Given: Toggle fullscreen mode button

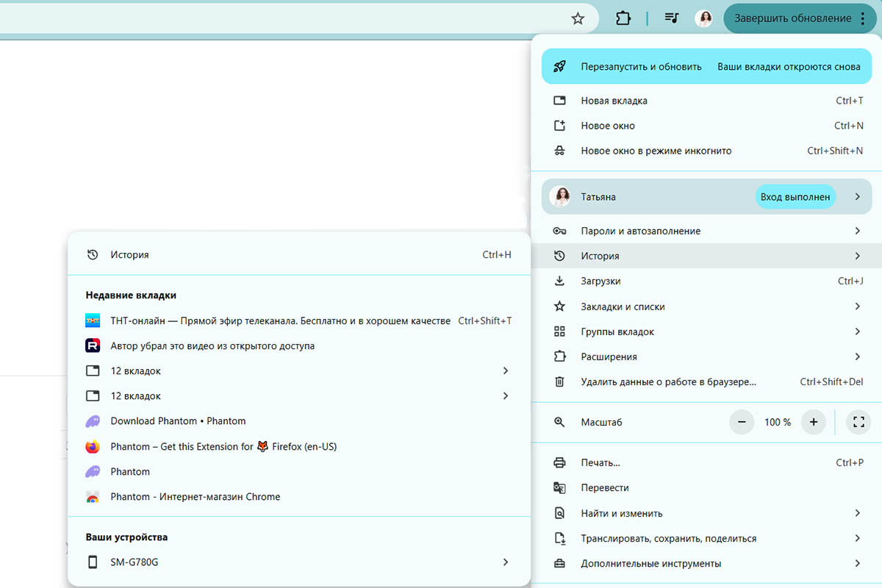Looking at the screenshot, I should (858, 422).
